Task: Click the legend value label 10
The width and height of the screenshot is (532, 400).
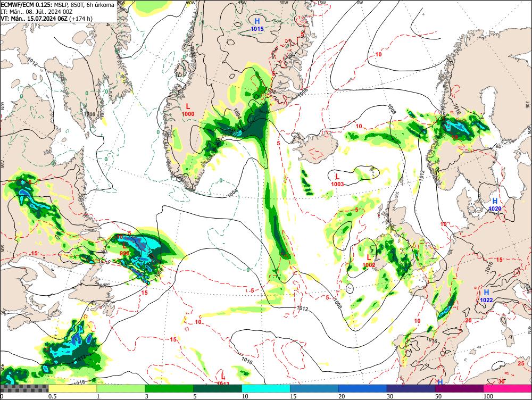Action: pyautogui.click(x=245, y=396)
